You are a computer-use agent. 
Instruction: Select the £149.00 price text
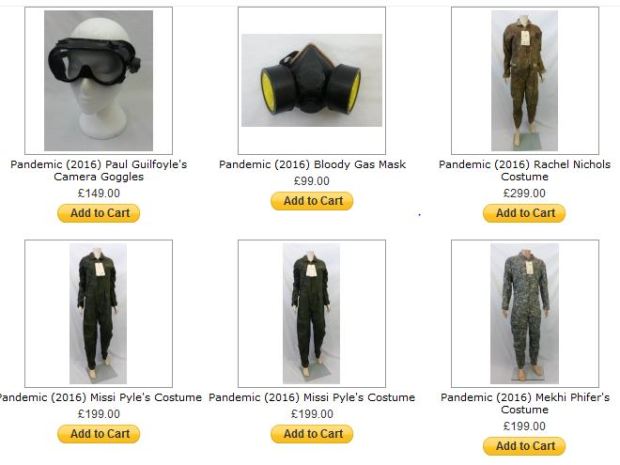(x=99, y=193)
